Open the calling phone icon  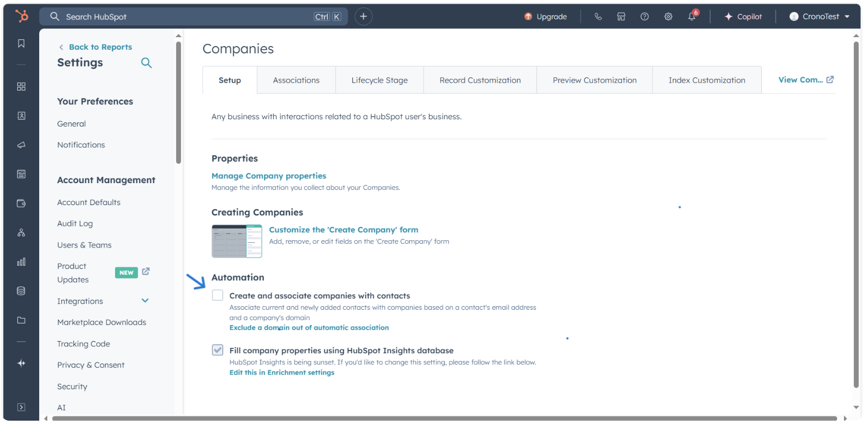pos(598,17)
